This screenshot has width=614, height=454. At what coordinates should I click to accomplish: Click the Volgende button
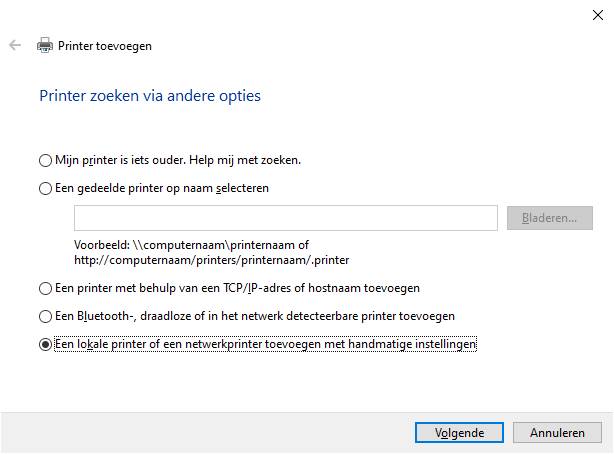click(x=459, y=432)
